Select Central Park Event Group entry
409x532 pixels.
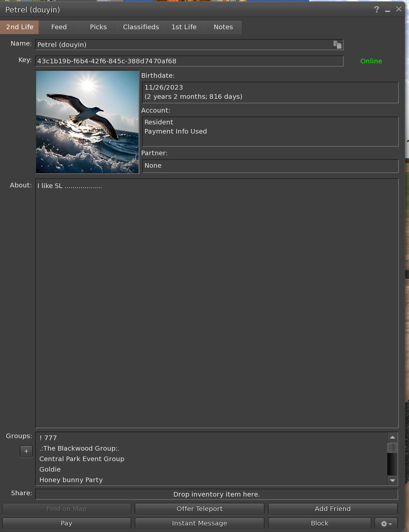[82, 459]
